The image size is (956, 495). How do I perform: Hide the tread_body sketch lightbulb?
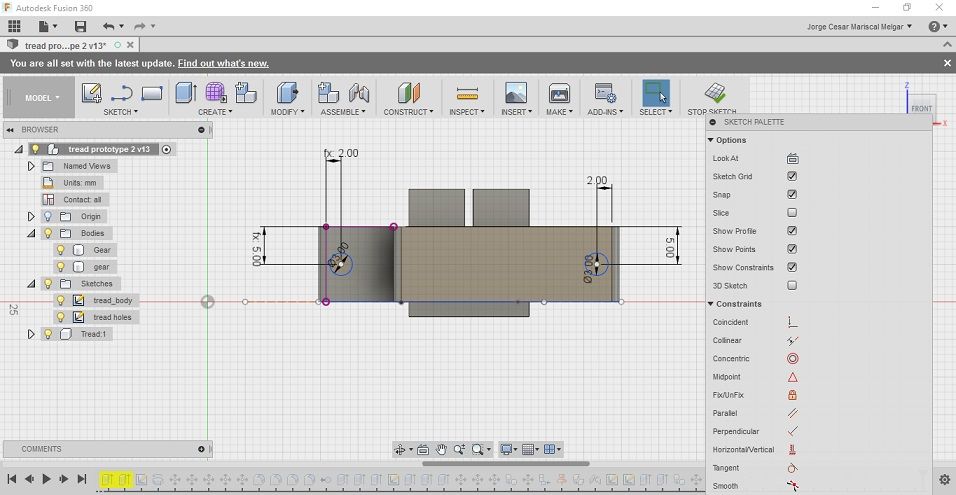pyautogui.click(x=60, y=301)
